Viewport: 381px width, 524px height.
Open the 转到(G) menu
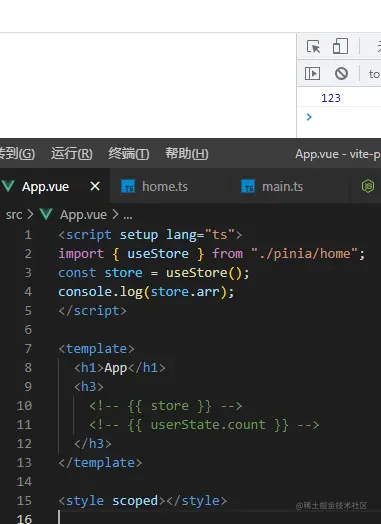click(x=17, y=154)
